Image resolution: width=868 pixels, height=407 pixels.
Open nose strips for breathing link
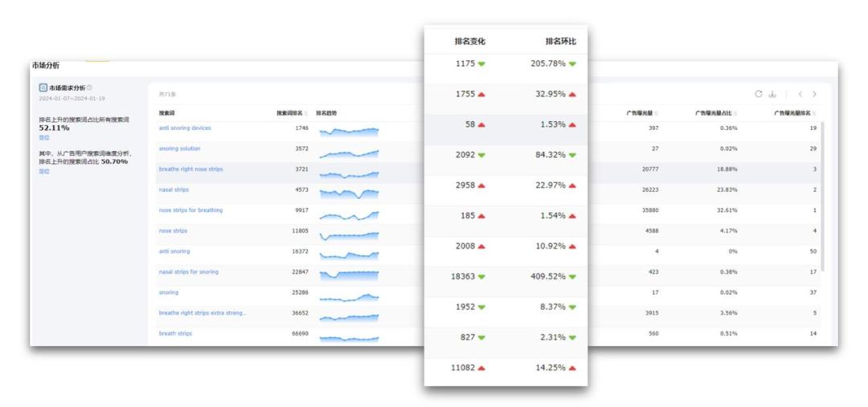[x=190, y=210]
